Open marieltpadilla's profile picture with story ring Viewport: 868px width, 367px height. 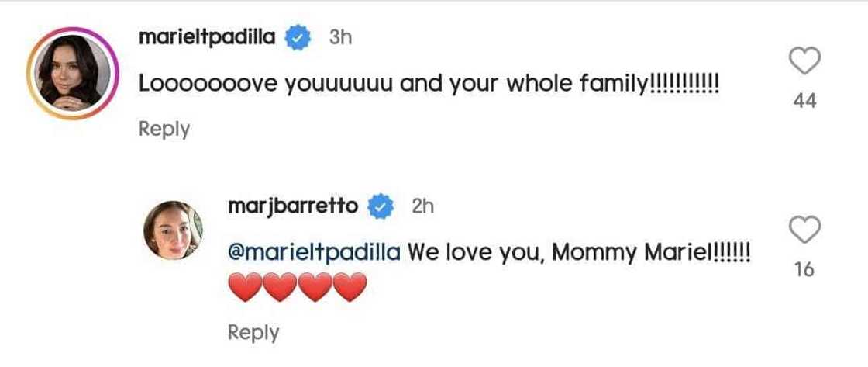72,74
